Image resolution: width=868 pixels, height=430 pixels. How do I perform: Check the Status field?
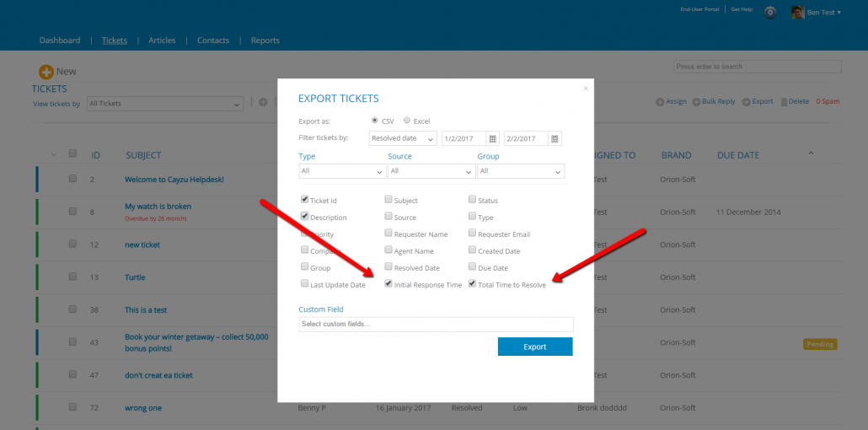click(x=472, y=200)
